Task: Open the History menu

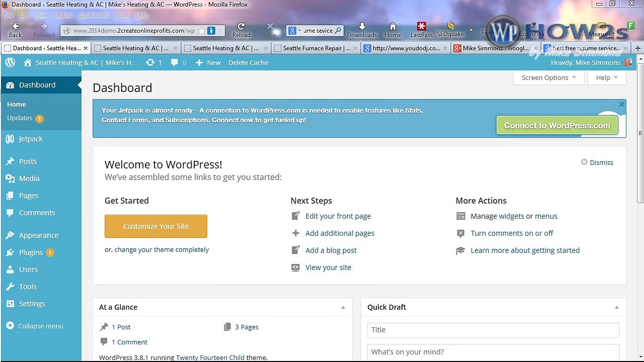Action: pos(63,15)
